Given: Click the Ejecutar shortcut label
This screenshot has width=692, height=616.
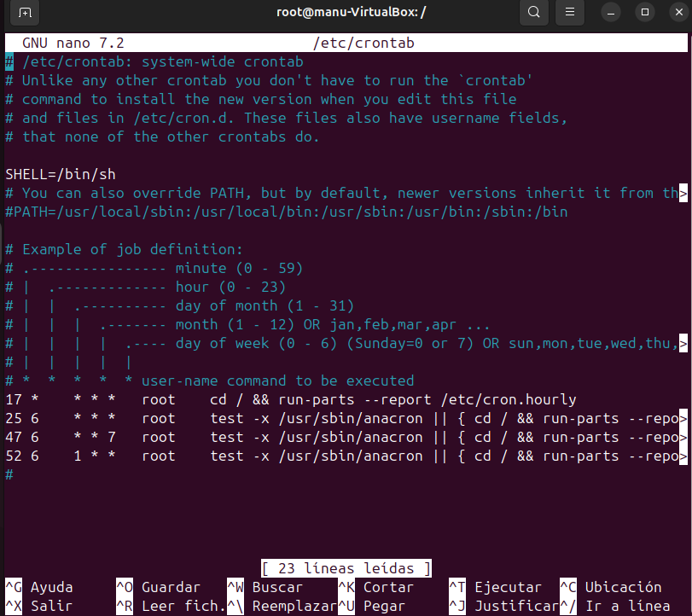Looking at the screenshot, I should pyautogui.click(x=507, y=588).
